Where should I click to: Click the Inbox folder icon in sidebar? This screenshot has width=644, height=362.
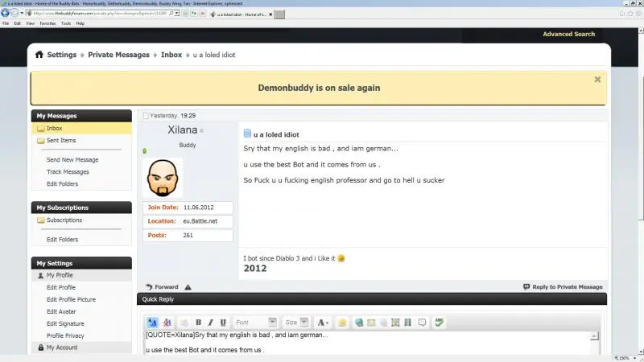coord(41,129)
